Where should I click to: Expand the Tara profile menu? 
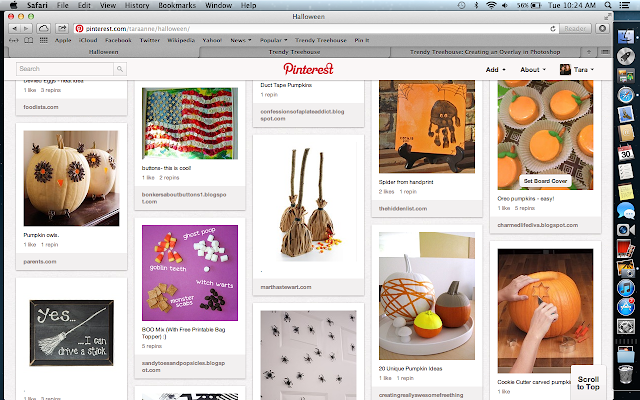click(x=577, y=70)
